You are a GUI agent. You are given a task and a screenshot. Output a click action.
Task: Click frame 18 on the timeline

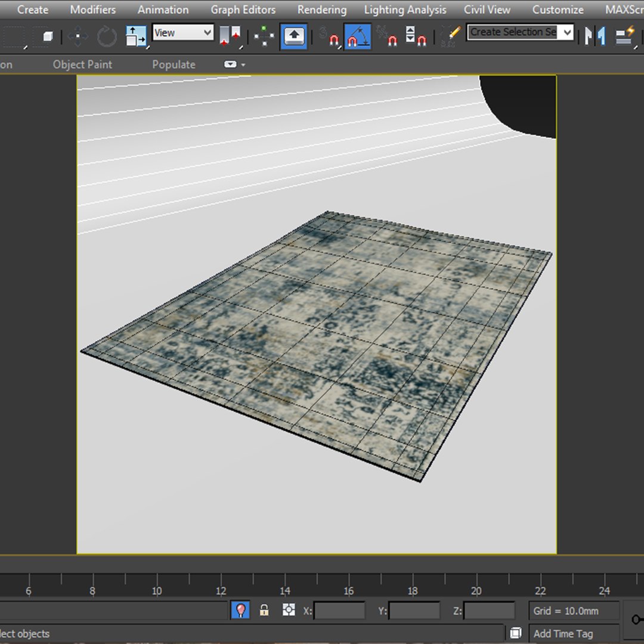(x=413, y=590)
